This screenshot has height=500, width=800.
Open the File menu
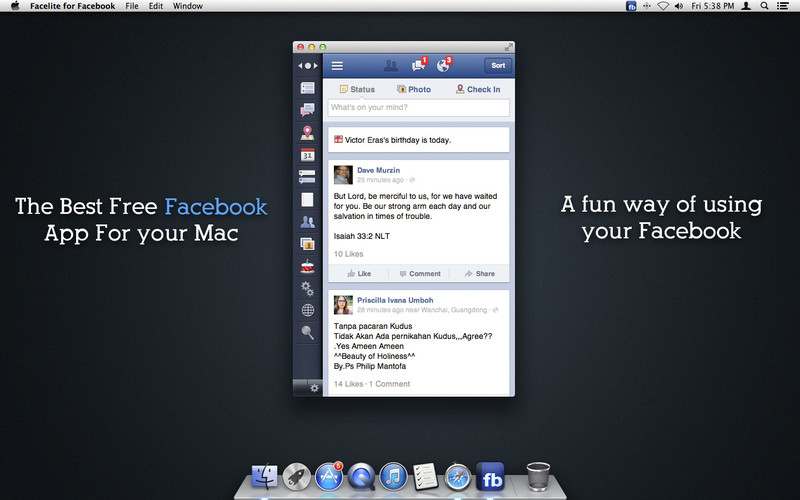(x=132, y=6)
